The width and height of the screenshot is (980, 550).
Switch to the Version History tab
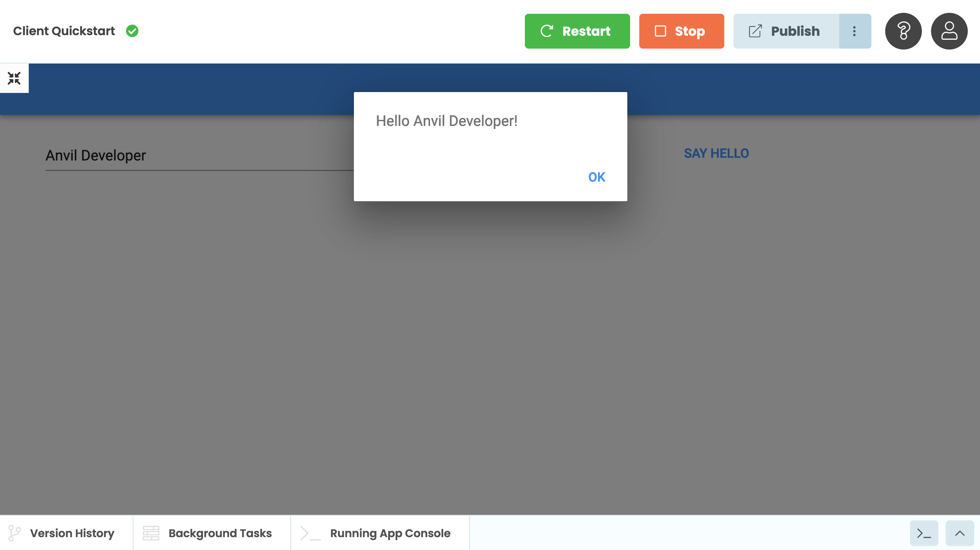coord(72,533)
